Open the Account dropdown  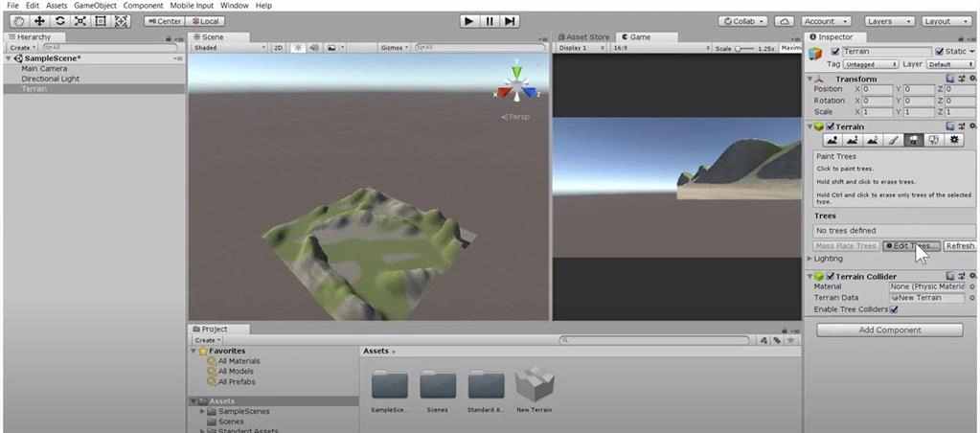click(x=826, y=21)
